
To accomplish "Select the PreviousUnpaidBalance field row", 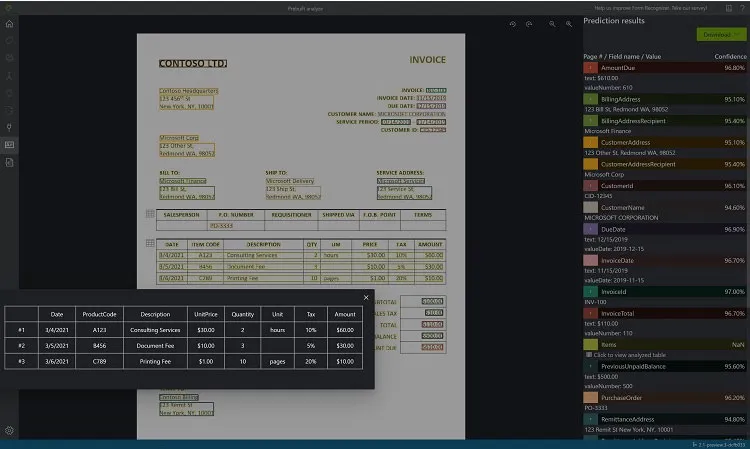I will pyautogui.click(x=664, y=366).
